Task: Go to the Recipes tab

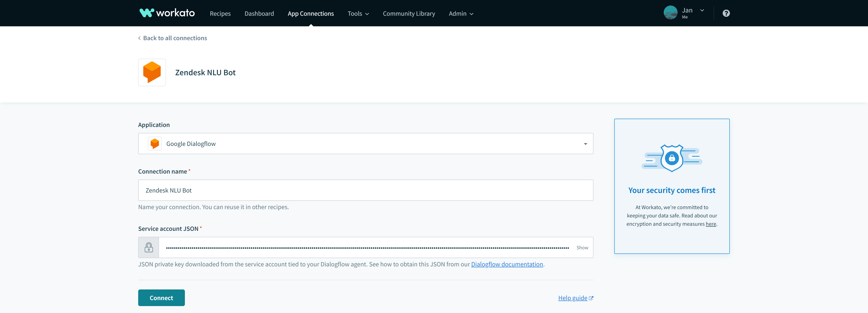Action: (220, 13)
